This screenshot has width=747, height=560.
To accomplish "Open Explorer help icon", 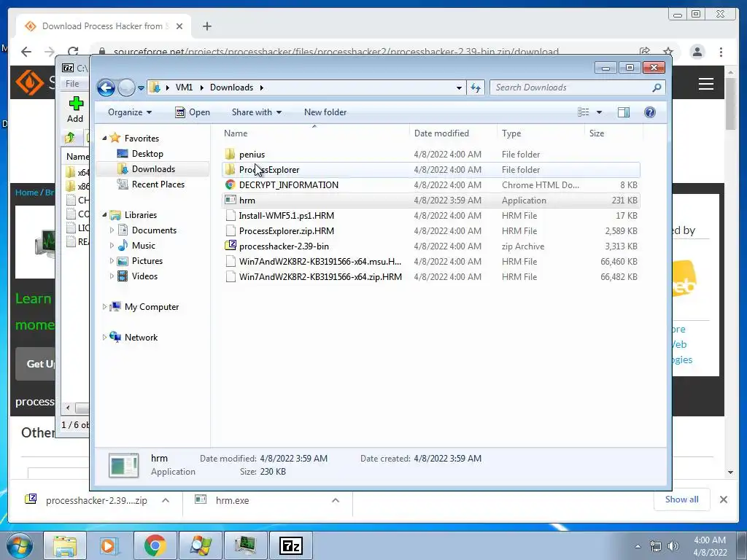I will coord(650,112).
